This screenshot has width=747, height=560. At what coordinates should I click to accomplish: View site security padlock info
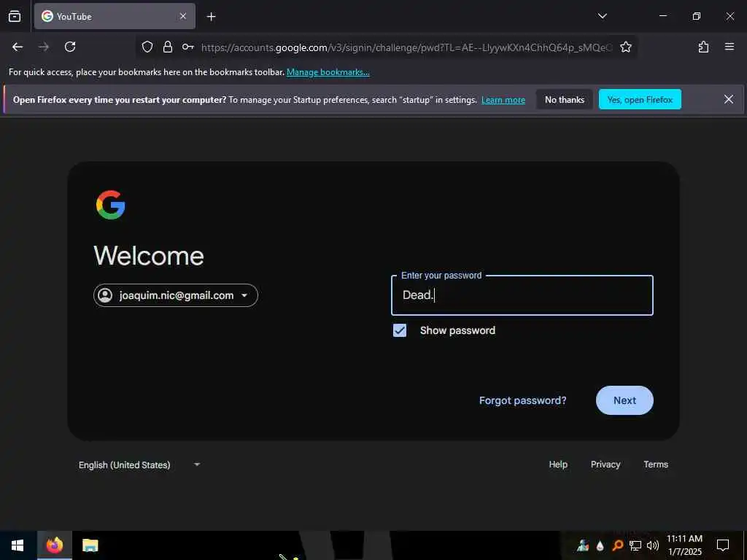pyautogui.click(x=168, y=47)
